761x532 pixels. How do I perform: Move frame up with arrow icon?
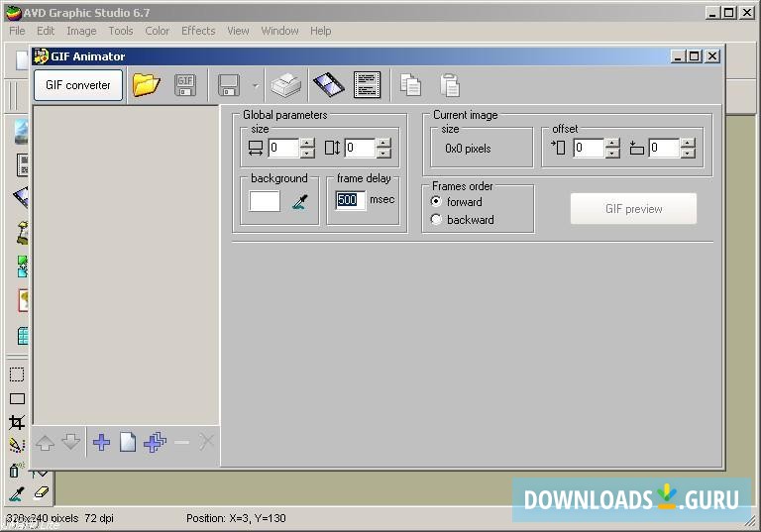pos(46,442)
